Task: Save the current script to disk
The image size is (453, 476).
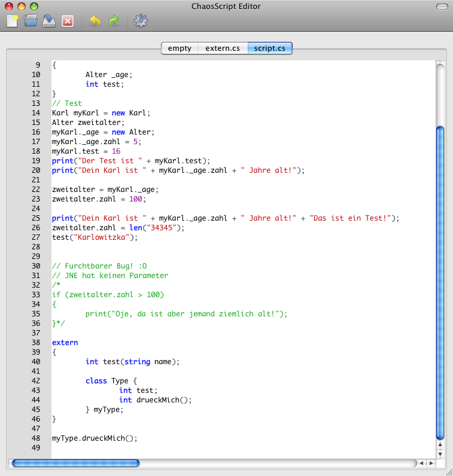Action: pyautogui.click(x=49, y=21)
